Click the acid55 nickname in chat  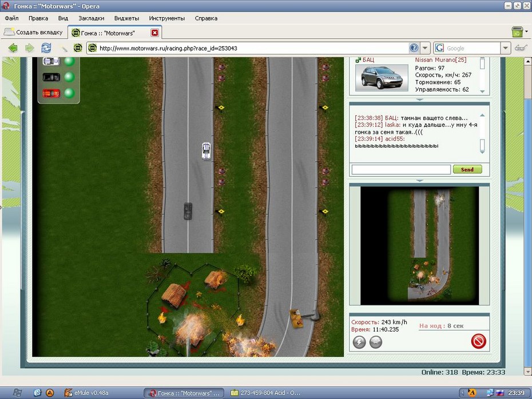click(395, 139)
